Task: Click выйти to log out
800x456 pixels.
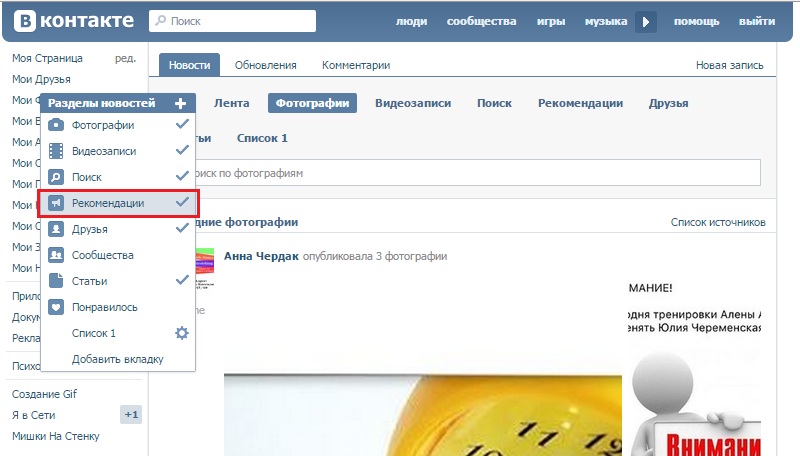Action: (x=757, y=21)
